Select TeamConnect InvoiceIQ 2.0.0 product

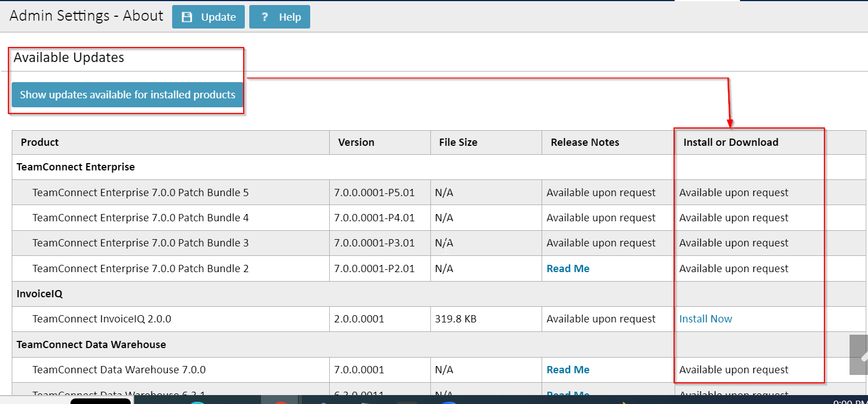102,319
